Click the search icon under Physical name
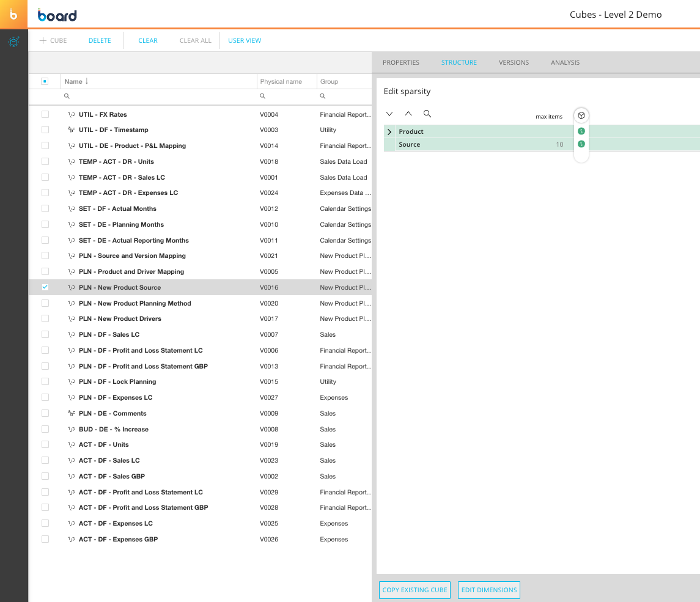The height and width of the screenshot is (602, 700). pyautogui.click(x=262, y=96)
